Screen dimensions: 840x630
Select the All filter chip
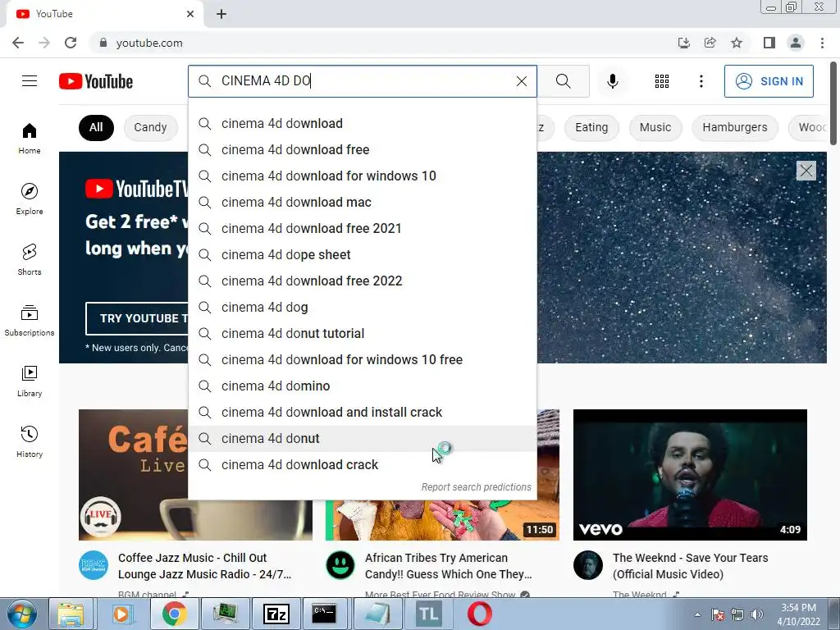tap(96, 127)
